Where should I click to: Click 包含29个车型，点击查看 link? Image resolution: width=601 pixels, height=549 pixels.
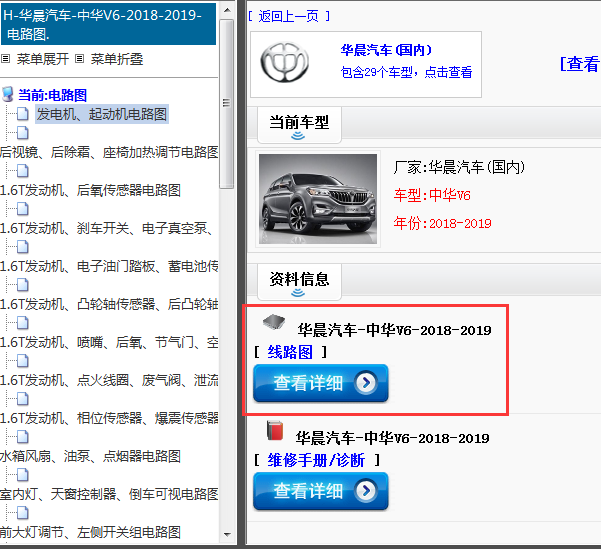[x=406, y=72]
